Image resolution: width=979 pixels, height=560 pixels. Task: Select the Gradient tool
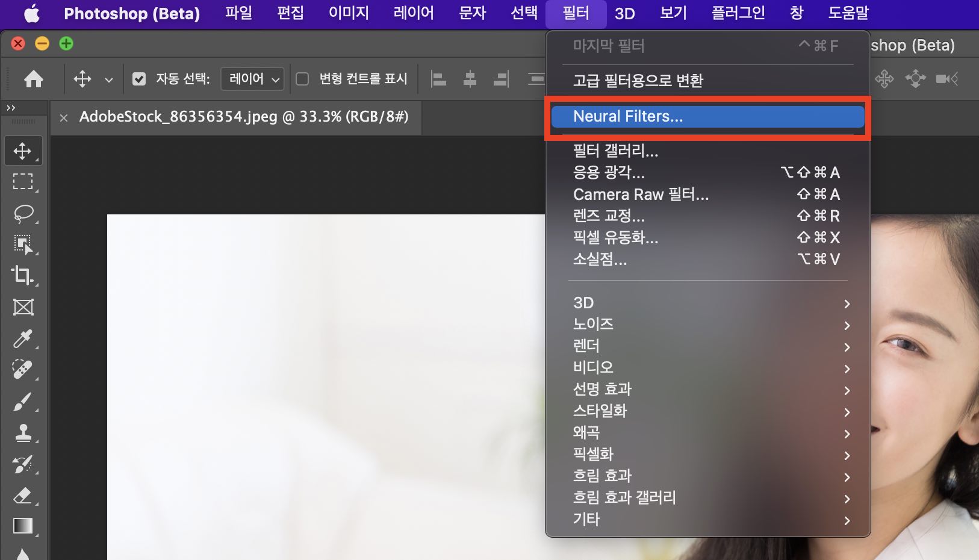click(23, 526)
